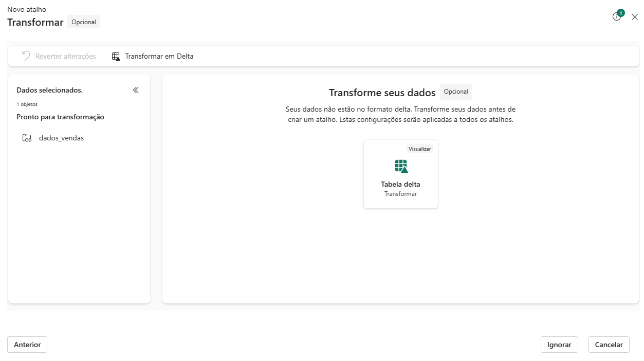644x361 pixels.
Task: Click the Ignorar button
Action: coord(559,345)
